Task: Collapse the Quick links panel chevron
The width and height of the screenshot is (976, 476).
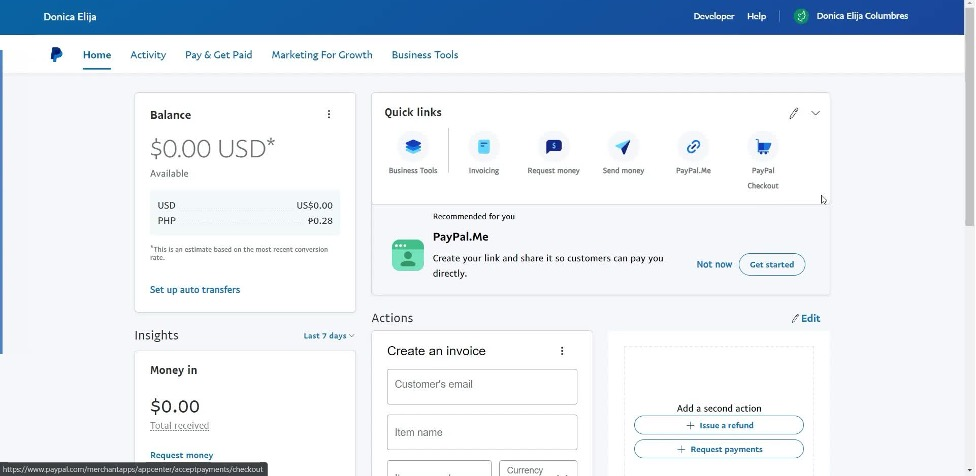Action: 815,113
